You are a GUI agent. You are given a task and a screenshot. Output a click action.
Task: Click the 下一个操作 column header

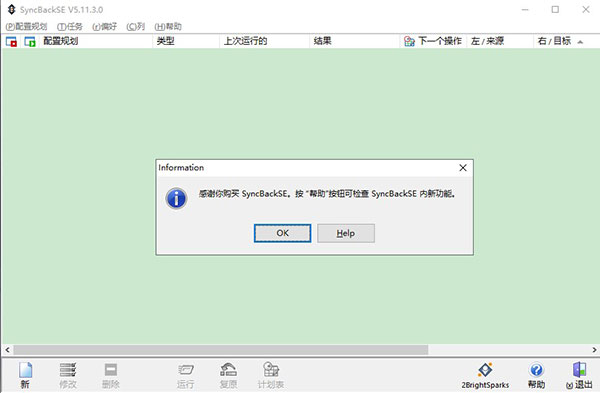pyautogui.click(x=433, y=41)
